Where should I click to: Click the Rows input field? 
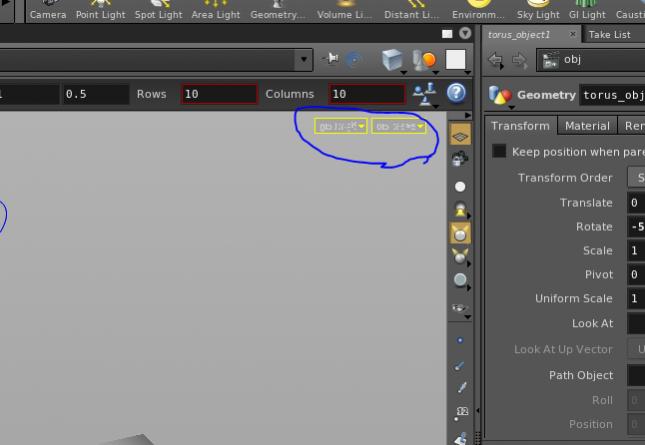tap(219, 94)
